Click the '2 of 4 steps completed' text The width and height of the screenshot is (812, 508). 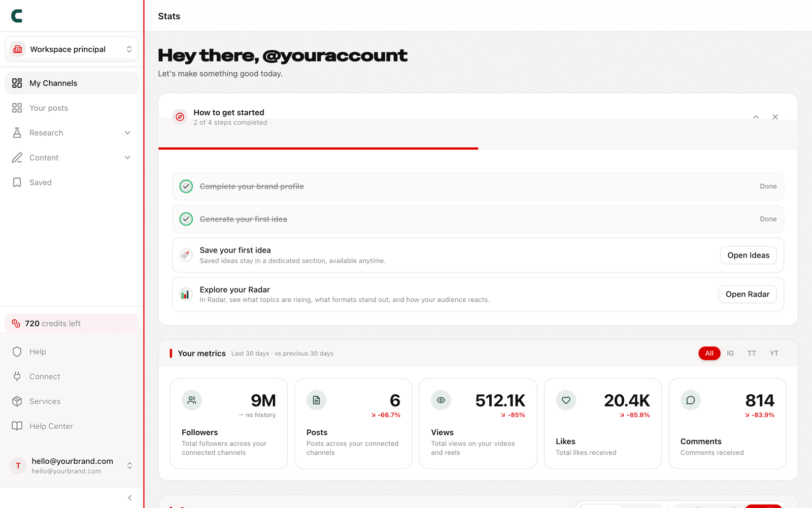[x=230, y=122]
